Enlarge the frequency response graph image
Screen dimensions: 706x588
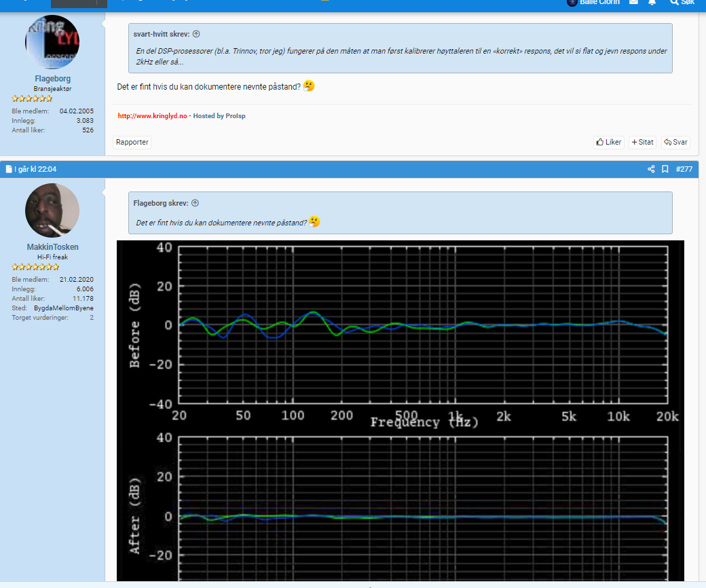(401, 407)
